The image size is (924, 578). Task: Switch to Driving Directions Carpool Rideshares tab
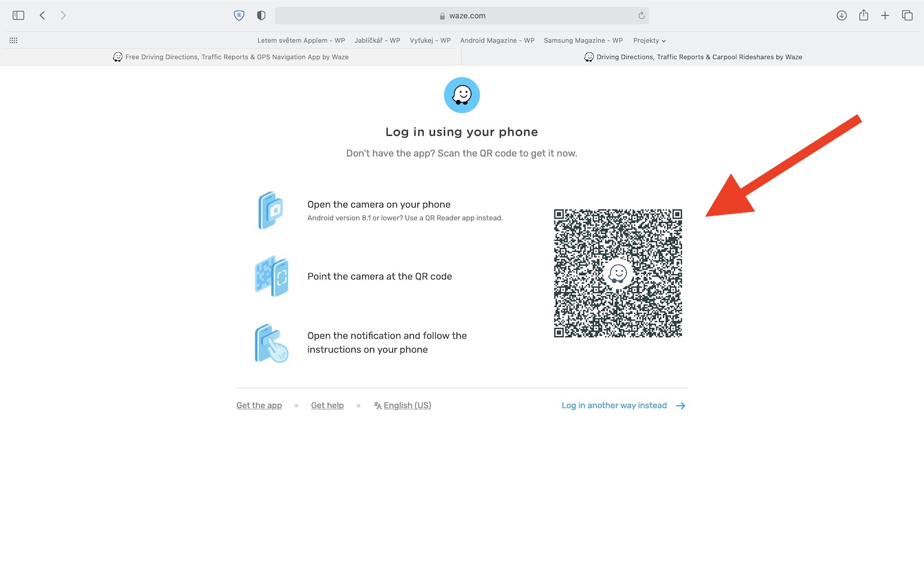pyautogui.click(x=693, y=57)
